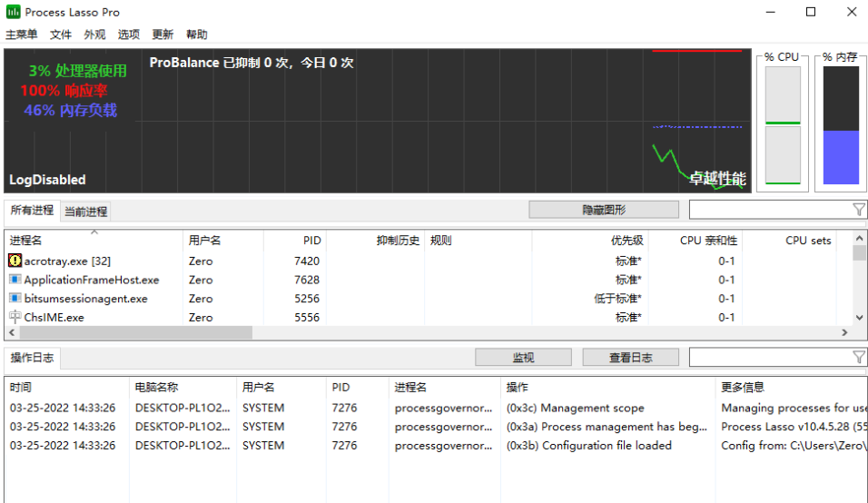
Task: Sort by CPU sets column header
Action: coord(789,241)
